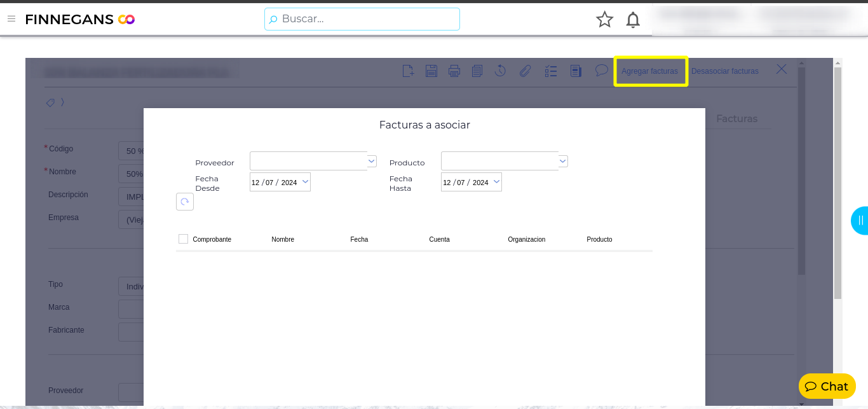Click the Desasociar facturas link

tap(724, 71)
